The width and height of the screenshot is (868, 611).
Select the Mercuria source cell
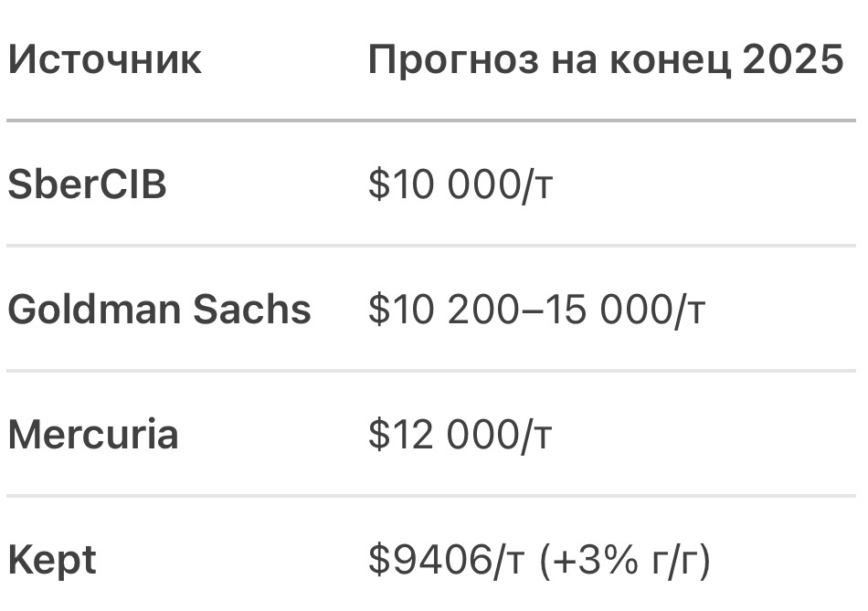[x=92, y=434]
